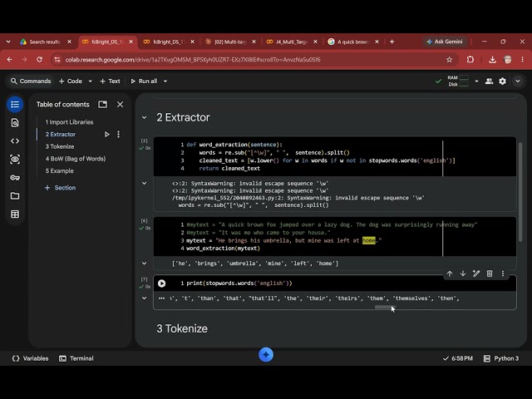Add a new Section in contents
This screenshot has width=532, height=399.
[x=61, y=188]
